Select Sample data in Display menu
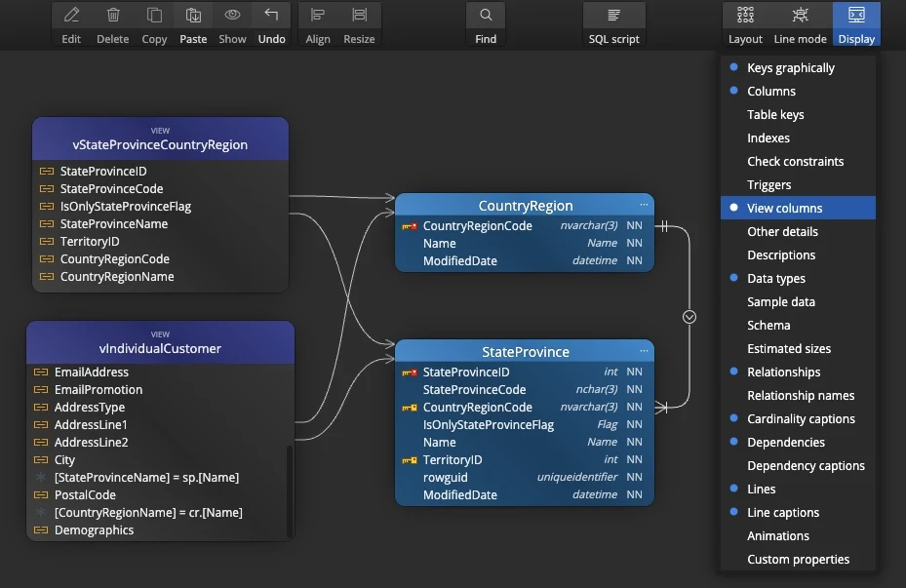Image resolution: width=906 pixels, height=588 pixels. click(798, 301)
